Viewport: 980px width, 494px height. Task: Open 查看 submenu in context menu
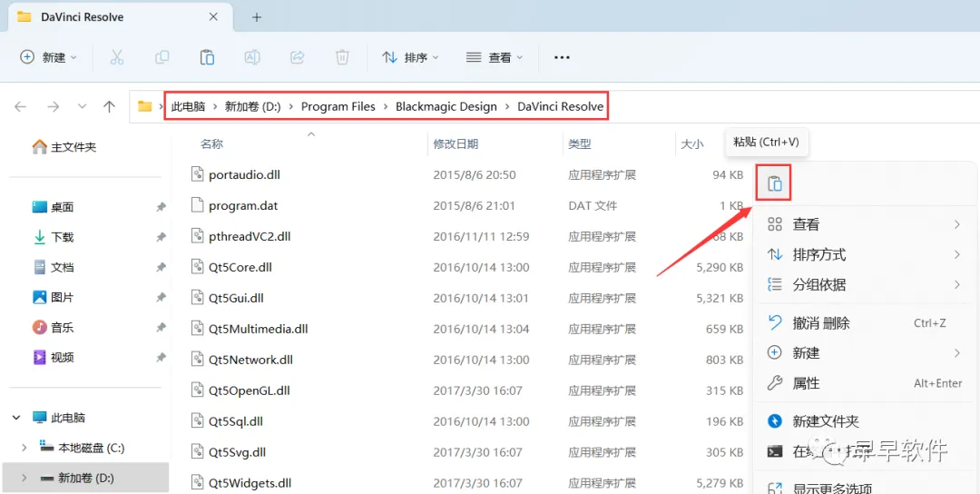click(x=865, y=224)
